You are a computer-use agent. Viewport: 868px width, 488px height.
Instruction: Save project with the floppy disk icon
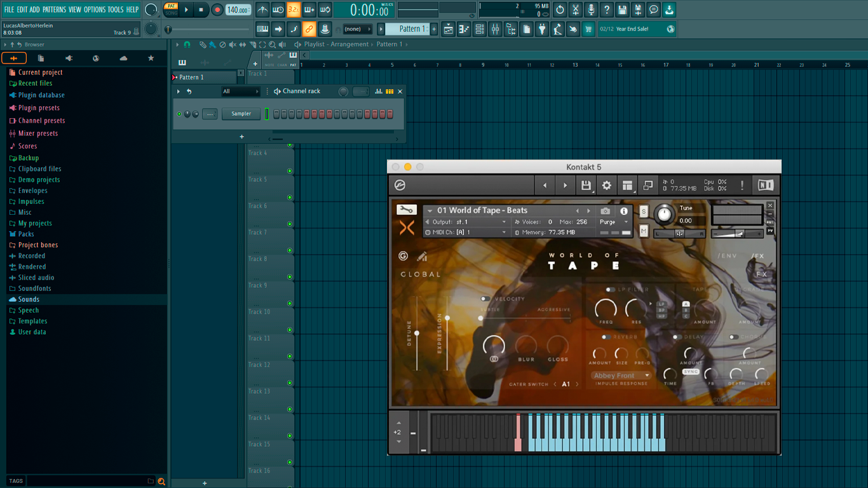pyautogui.click(x=623, y=10)
